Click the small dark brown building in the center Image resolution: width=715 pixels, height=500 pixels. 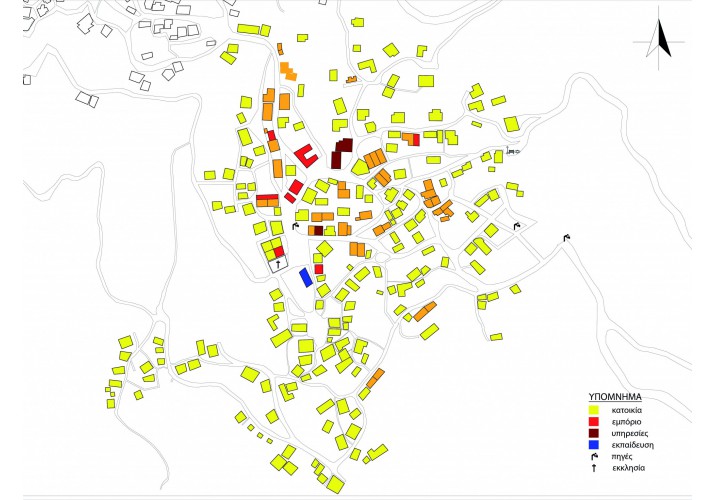click(318, 231)
